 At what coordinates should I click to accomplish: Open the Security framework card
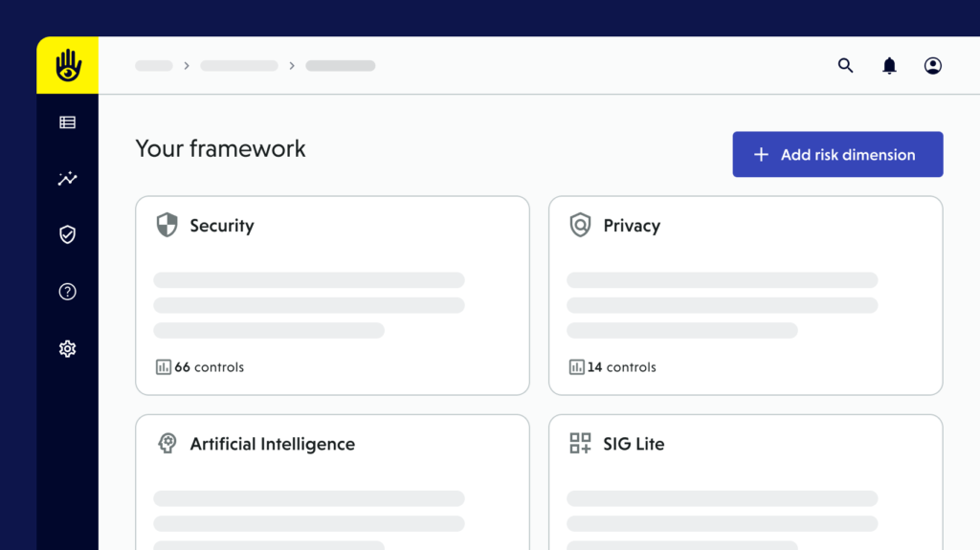coord(332,295)
